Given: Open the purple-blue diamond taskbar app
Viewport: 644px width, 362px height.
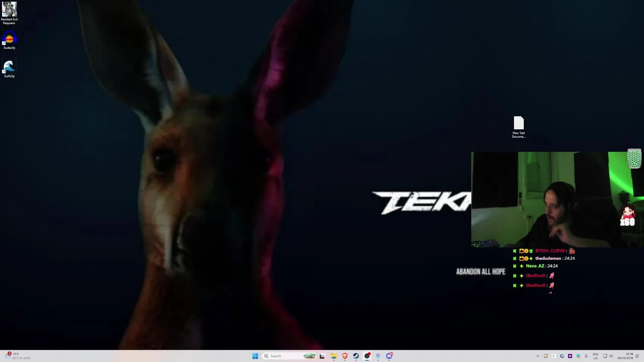Looking at the screenshot, I should pos(378,356).
